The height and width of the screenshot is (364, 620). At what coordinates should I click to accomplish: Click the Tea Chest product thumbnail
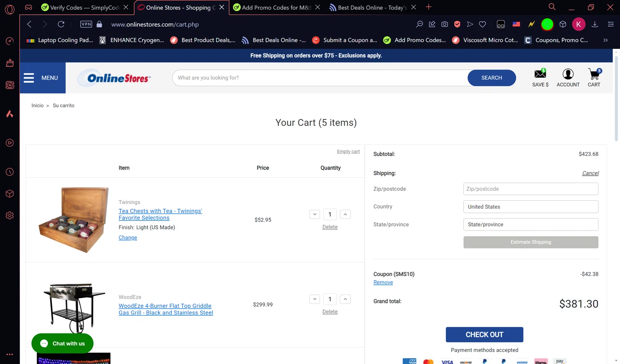(x=74, y=220)
